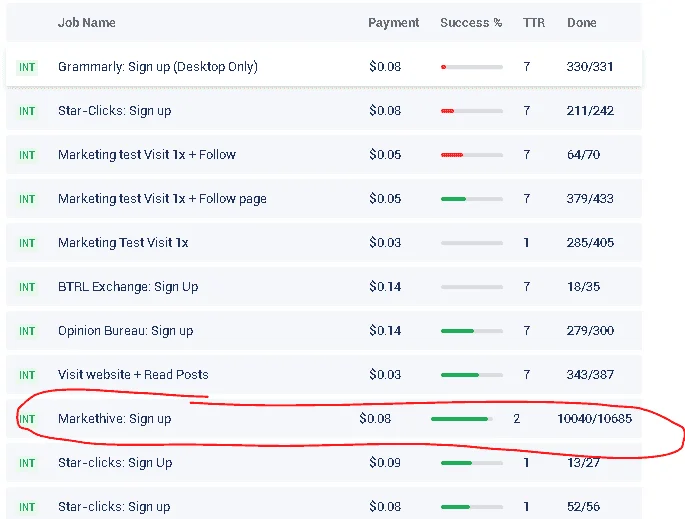Click the TTR value 2 on the Markethive row
Screen dimensions: 685x519
coord(516,419)
